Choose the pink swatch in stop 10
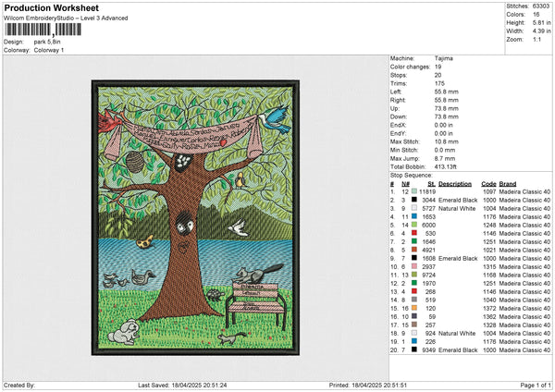 coord(415,266)
